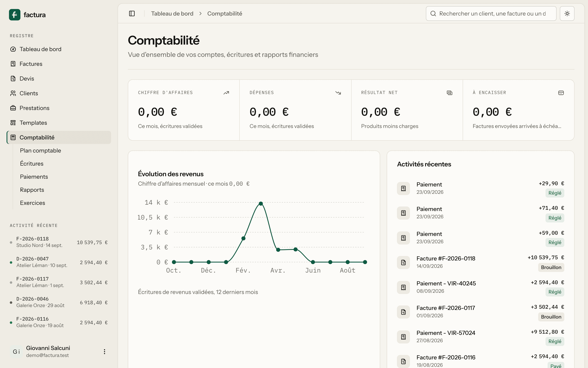Click the Paiement - VIR-40245 receipt icon
The height and width of the screenshot is (368, 588).
[x=403, y=287]
